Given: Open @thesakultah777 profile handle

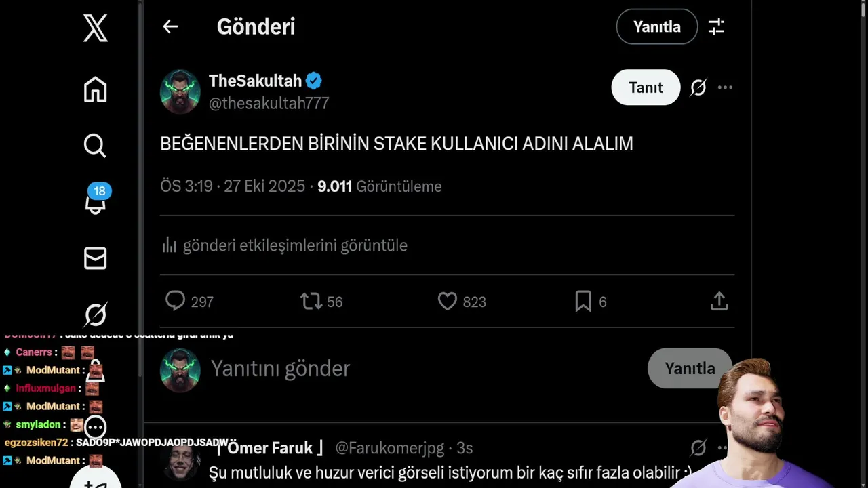Looking at the screenshot, I should point(269,103).
